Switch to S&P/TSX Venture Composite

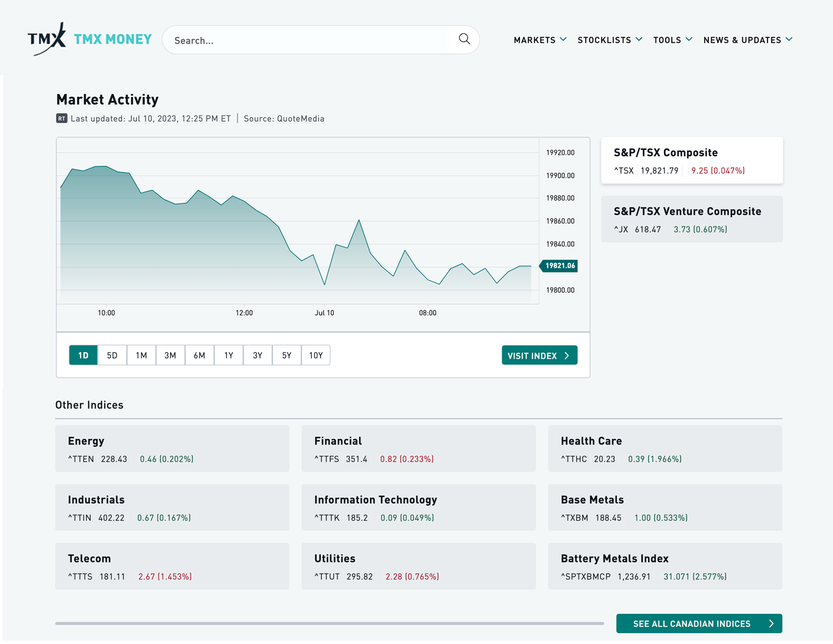(691, 219)
